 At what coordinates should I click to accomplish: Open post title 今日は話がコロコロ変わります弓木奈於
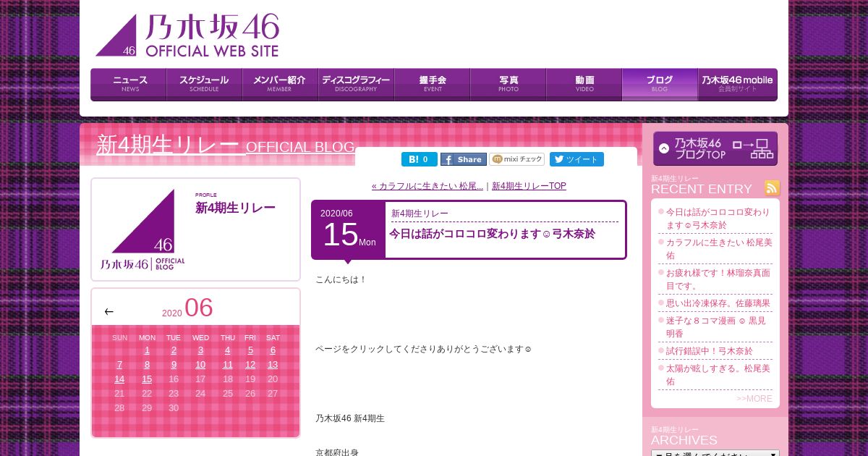(x=492, y=234)
